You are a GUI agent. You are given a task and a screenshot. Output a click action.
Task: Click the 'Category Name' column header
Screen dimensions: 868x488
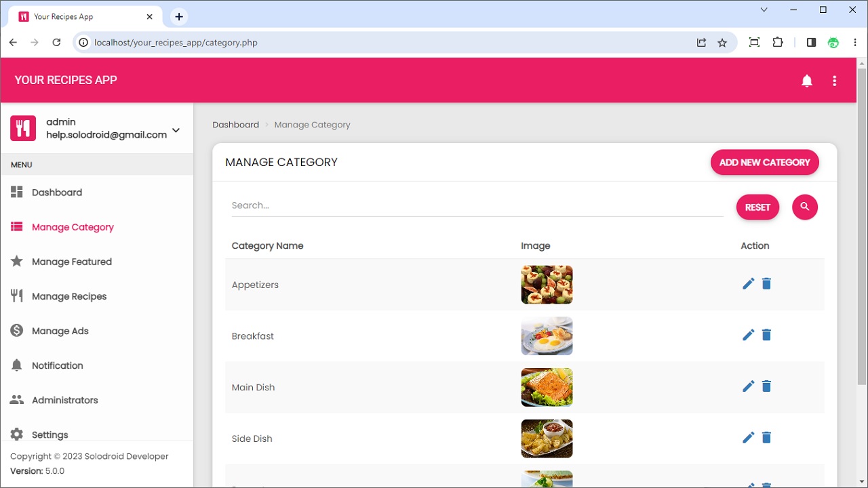click(267, 246)
